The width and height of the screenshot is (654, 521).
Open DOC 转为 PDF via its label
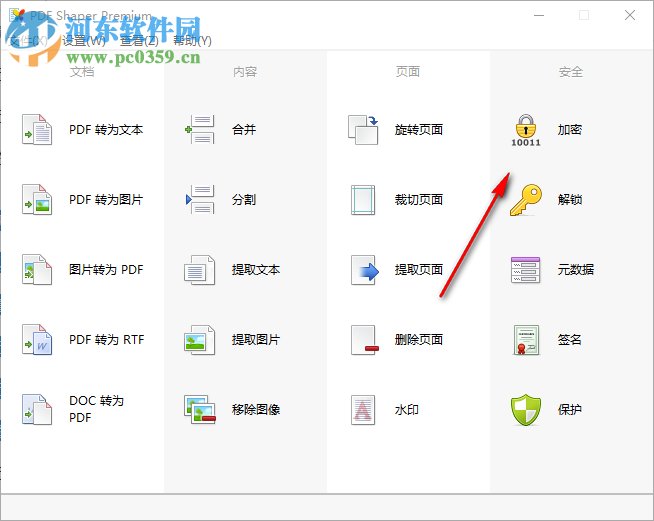point(96,409)
